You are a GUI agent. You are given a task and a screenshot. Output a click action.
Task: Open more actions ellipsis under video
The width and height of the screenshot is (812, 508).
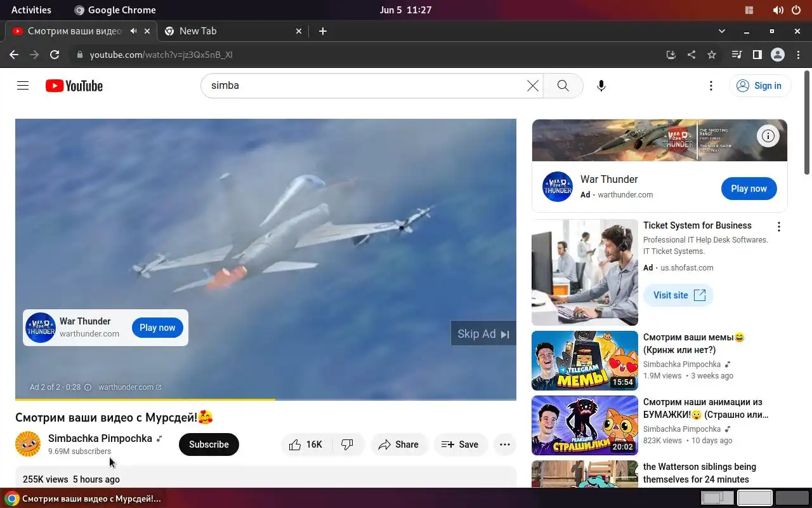pos(505,444)
